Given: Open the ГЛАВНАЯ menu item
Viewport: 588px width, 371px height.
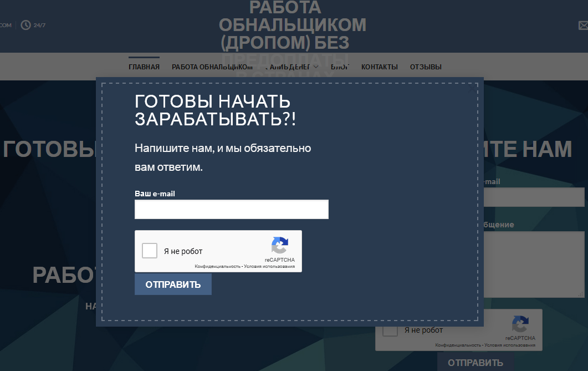Looking at the screenshot, I should pyautogui.click(x=144, y=67).
